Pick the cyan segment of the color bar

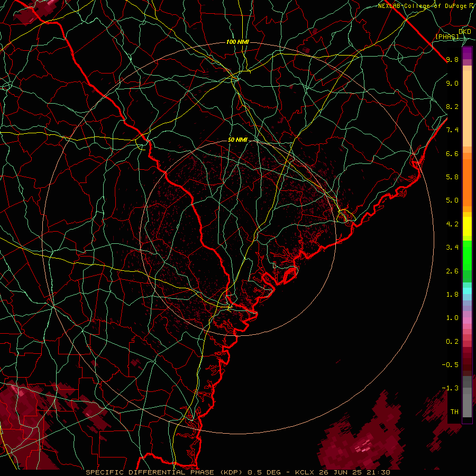point(467,291)
